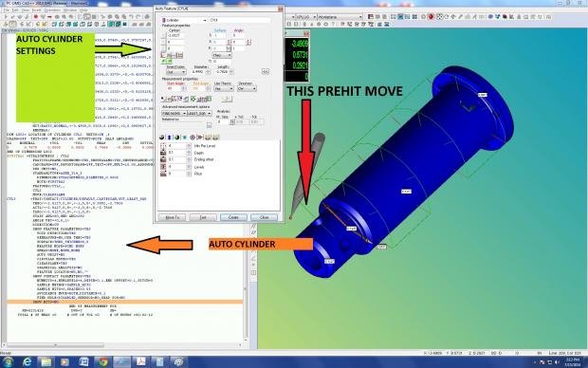This screenshot has height=368, width=588.
Task: Click the Levels value field
Action: [176, 167]
